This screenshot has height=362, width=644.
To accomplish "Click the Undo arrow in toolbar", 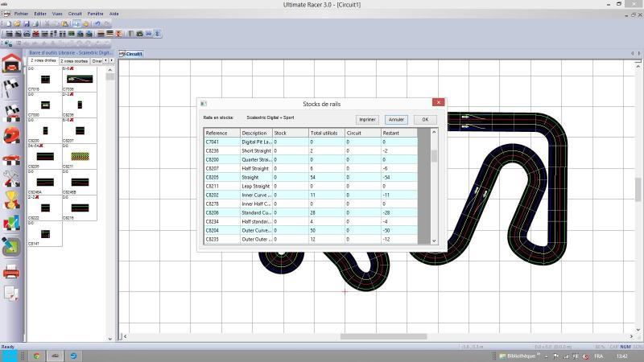I will (x=97, y=23).
